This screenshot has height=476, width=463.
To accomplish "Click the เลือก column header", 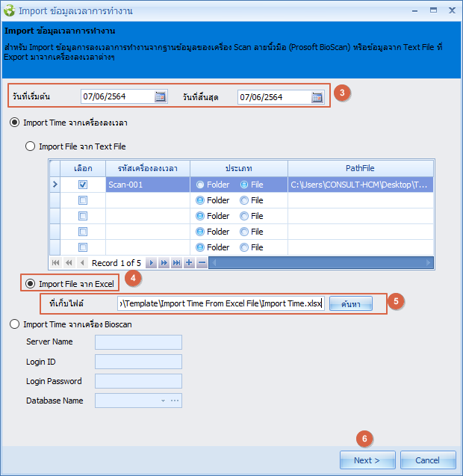I will pyautogui.click(x=83, y=168).
